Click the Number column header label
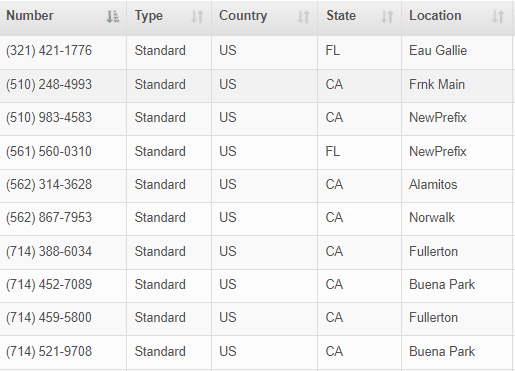Image resolution: width=515 pixels, height=371 pixels. [30, 16]
